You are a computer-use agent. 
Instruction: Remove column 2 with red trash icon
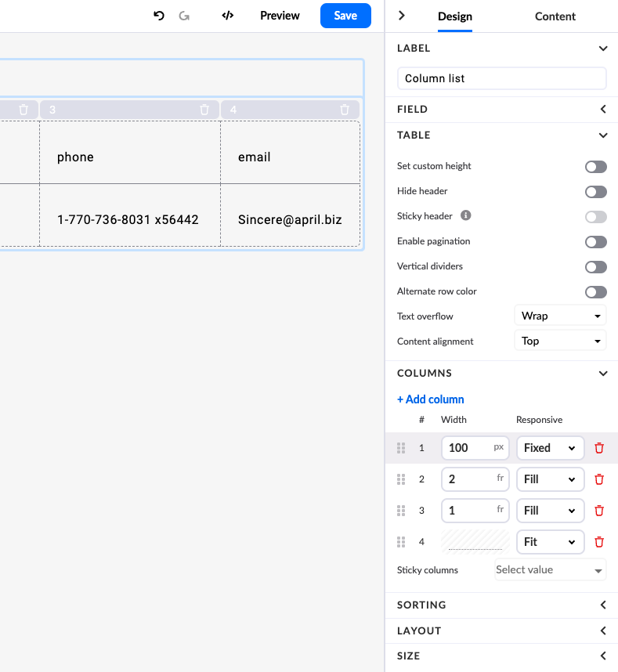(x=599, y=479)
